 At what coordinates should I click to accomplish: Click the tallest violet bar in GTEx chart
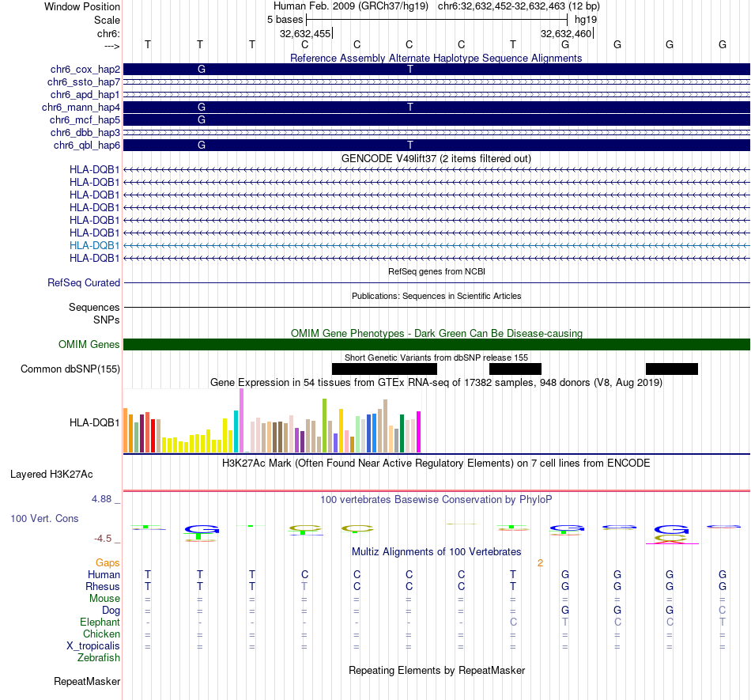point(241,421)
